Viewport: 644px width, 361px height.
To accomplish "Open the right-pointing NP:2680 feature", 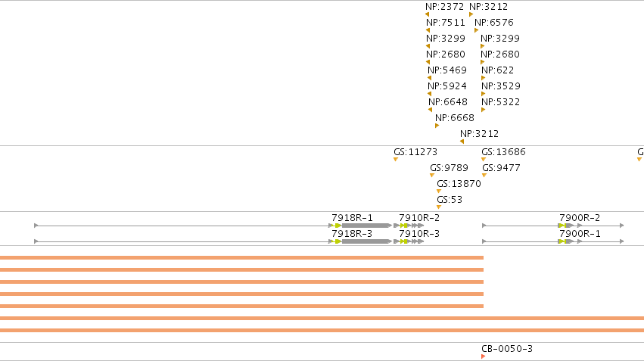I will coord(500,54).
